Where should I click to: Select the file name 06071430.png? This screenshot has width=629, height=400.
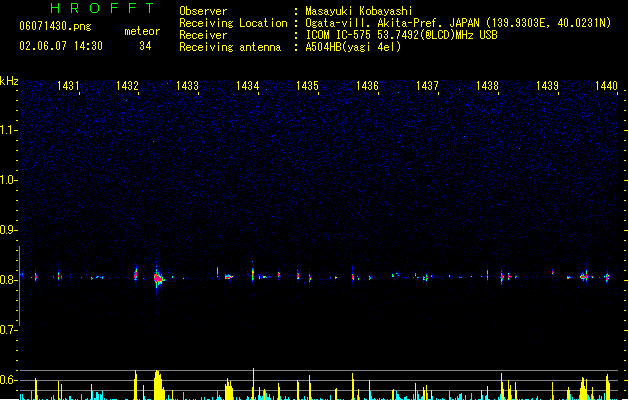(x=55, y=26)
